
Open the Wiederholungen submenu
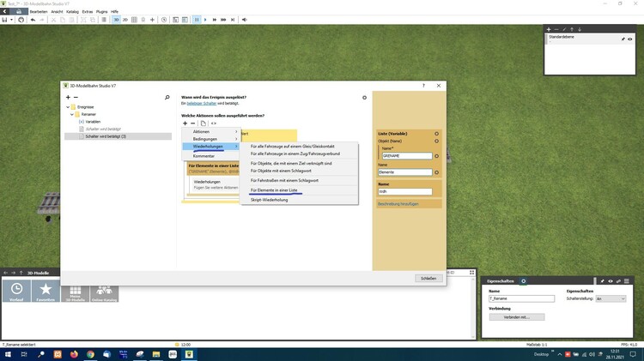pyautogui.click(x=210, y=147)
